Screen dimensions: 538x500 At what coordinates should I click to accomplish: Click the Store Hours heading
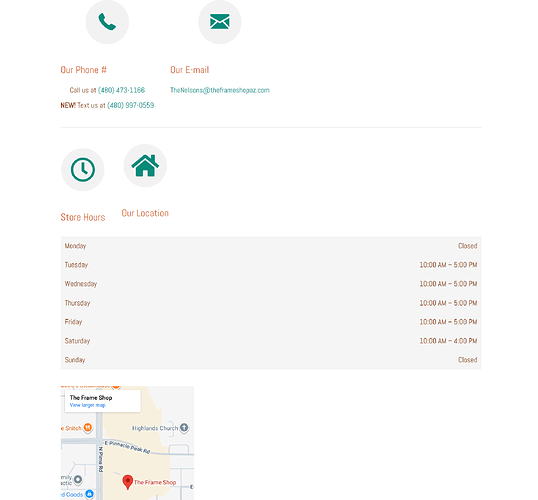tap(83, 217)
